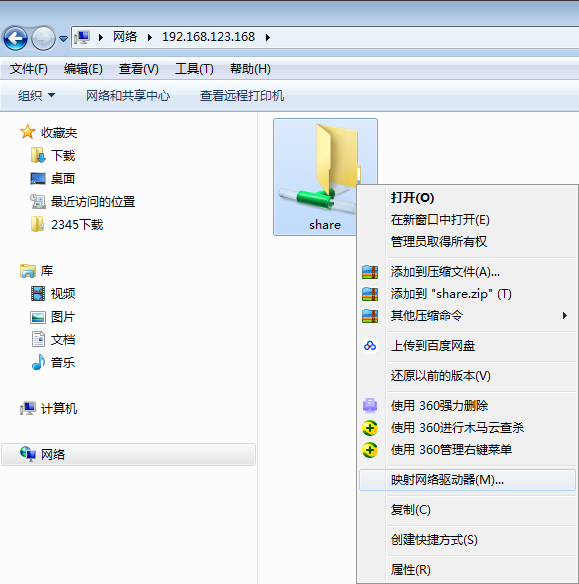Screen dimensions: 579x584
Task: Select 计算机 in the navigation pane
Action: pos(59,409)
